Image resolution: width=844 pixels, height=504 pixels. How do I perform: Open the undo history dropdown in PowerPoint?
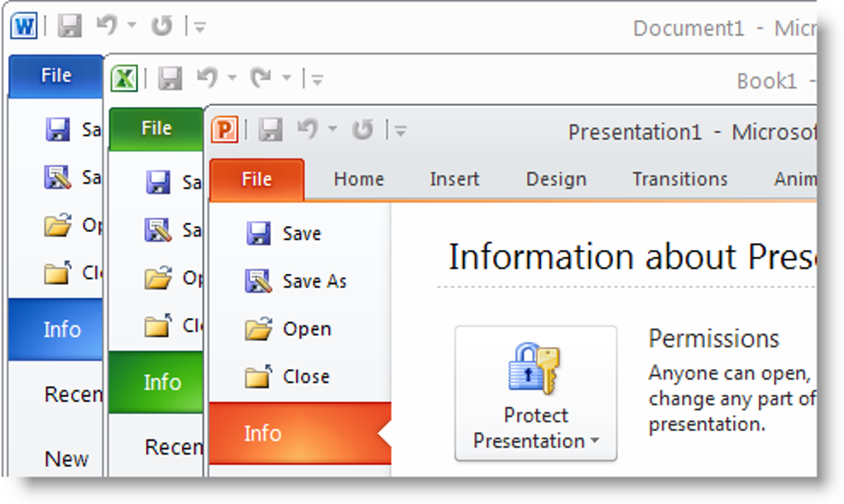[x=333, y=130]
